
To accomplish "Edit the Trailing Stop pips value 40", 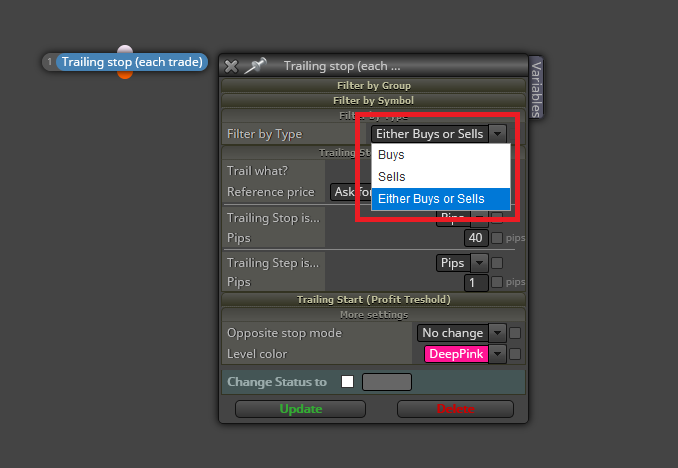I will click(x=476, y=238).
